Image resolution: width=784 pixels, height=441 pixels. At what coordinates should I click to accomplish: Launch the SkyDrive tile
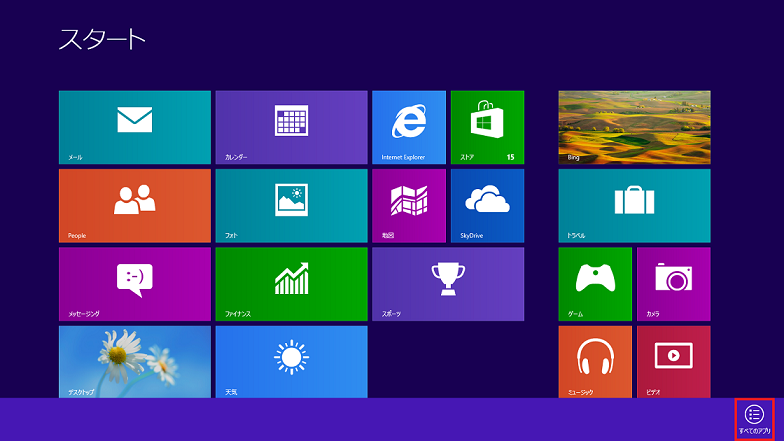(487, 205)
